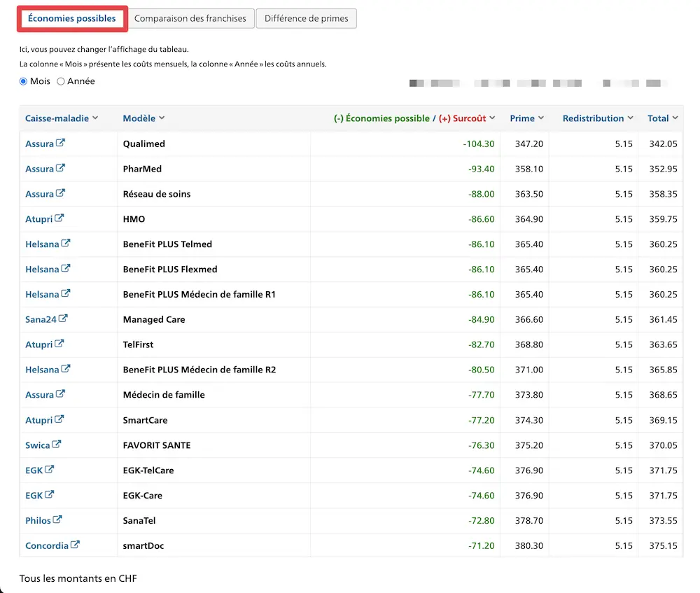Sort by Redistribution column chevron

click(631, 118)
